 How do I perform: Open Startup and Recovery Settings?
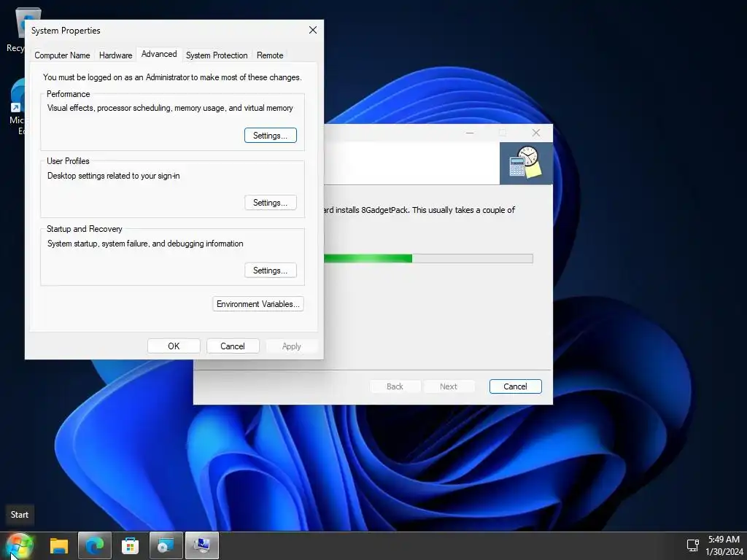point(270,270)
